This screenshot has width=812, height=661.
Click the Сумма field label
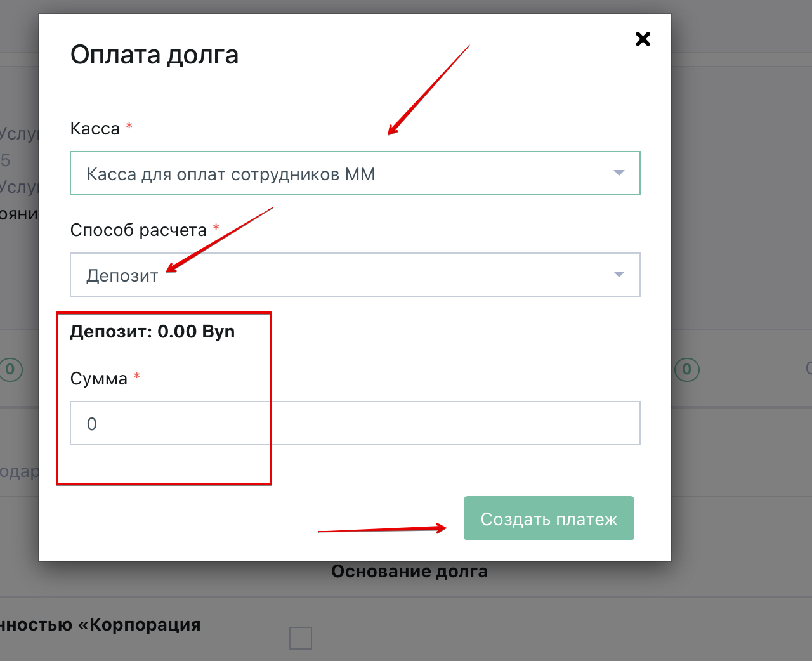coord(99,379)
